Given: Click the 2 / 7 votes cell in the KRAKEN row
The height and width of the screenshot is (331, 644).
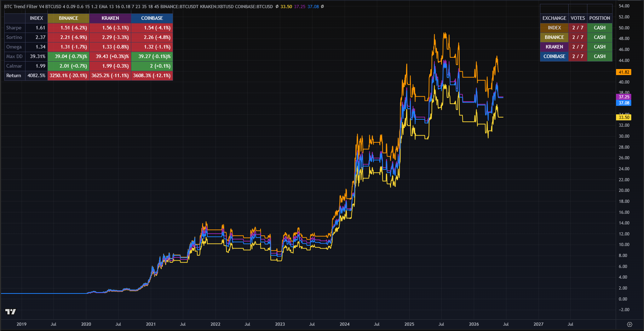Looking at the screenshot, I should pos(578,47).
